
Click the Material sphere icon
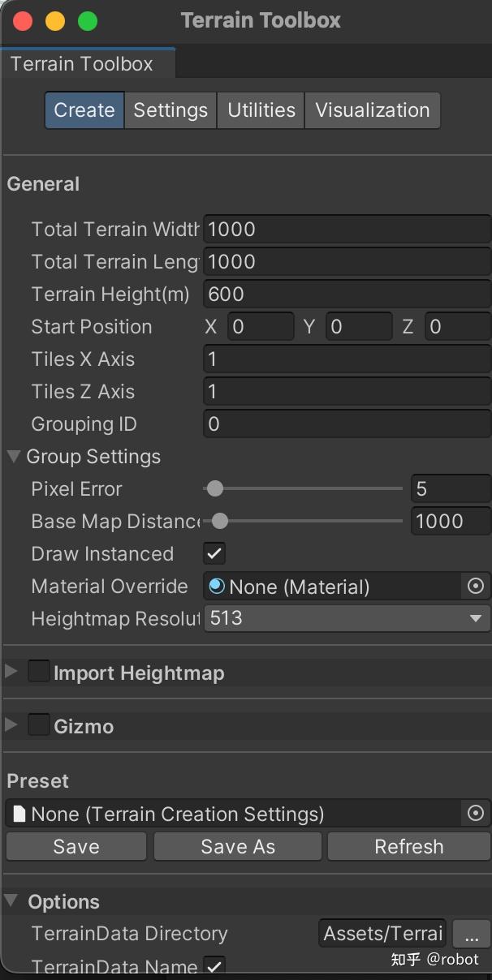point(217,586)
